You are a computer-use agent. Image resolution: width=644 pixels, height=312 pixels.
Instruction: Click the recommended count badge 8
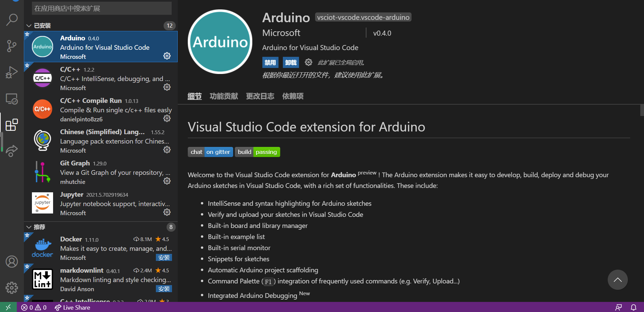(171, 227)
